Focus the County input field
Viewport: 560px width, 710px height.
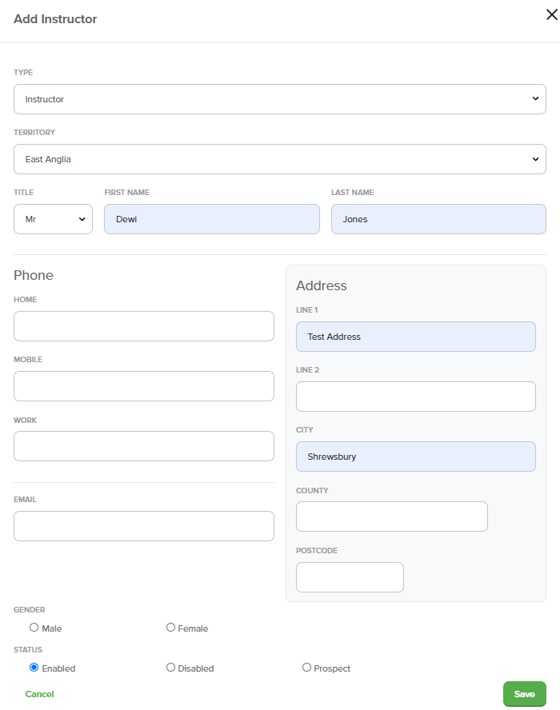392,517
